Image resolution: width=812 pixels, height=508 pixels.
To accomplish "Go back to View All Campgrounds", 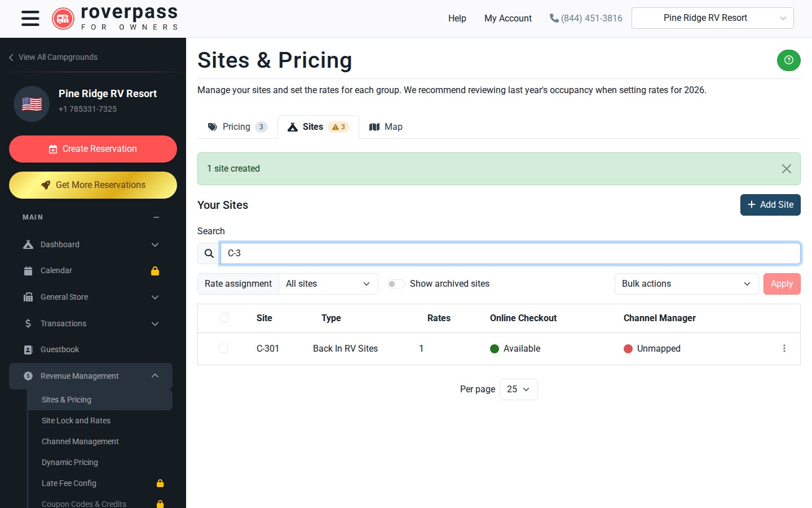I will tap(53, 58).
